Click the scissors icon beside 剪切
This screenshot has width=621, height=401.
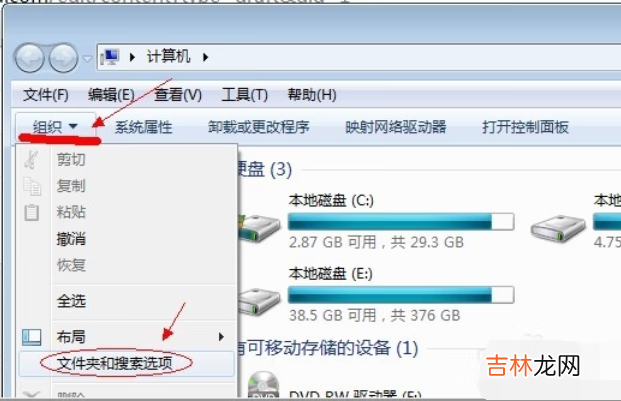[x=31, y=160]
